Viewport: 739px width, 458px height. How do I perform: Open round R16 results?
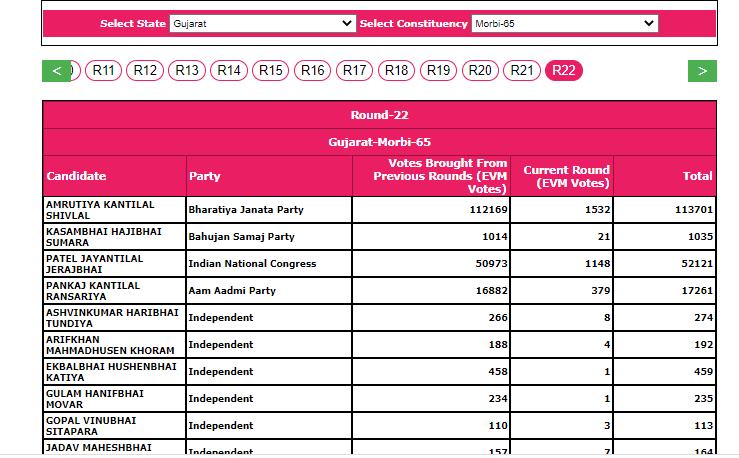pyautogui.click(x=313, y=70)
